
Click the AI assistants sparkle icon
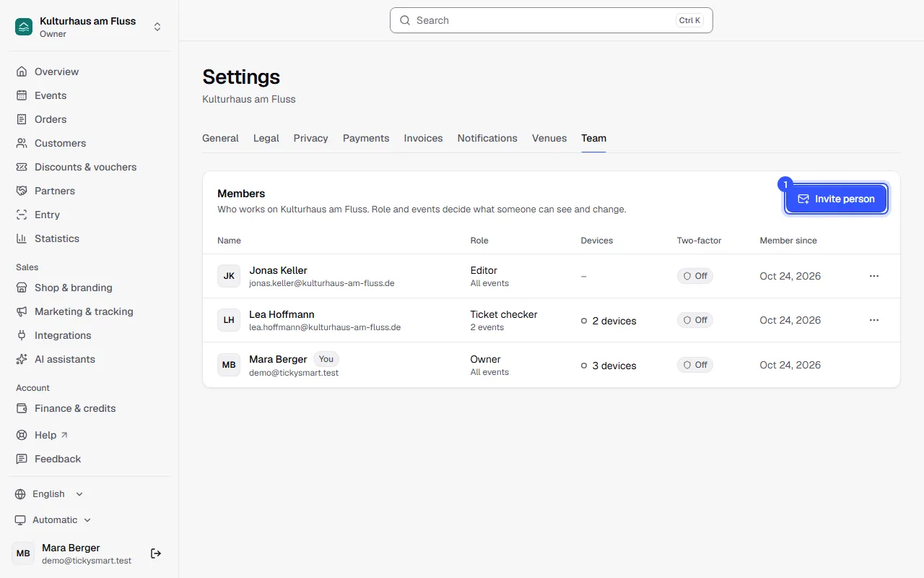[22, 359]
